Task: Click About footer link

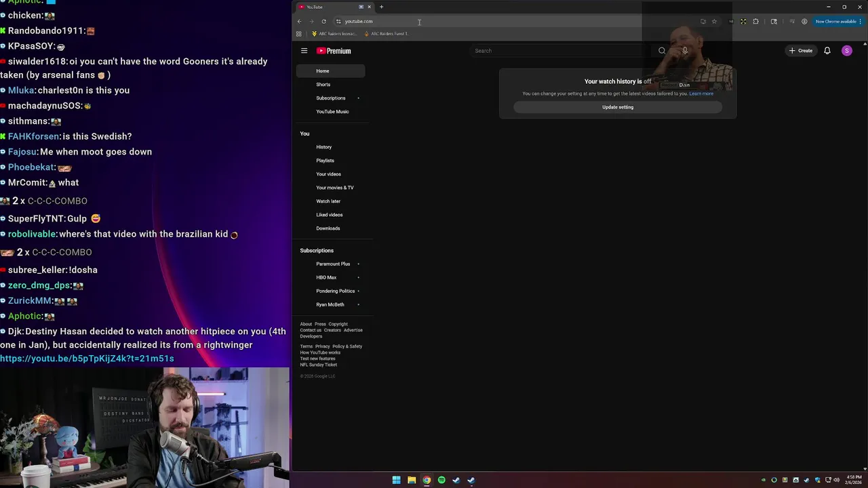Action: tap(306, 324)
